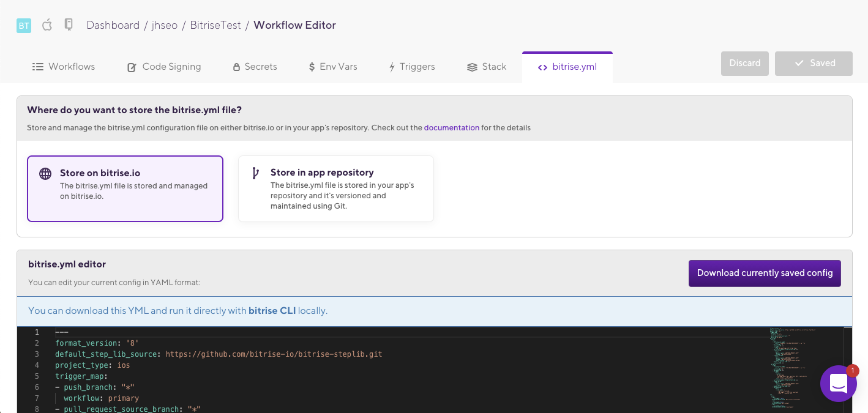Image resolution: width=868 pixels, height=413 pixels.
Task: Switch to the Stack tab
Action: [487, 67]
